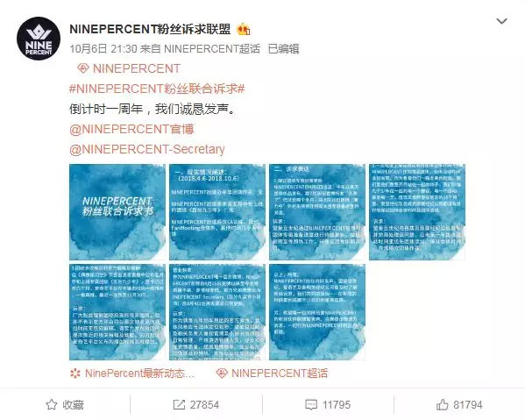Screen dimensions: 525x420
Task: Open the #NINEPERCENT粉丝联合诉求# hashtag
Action: click(157, 89)
